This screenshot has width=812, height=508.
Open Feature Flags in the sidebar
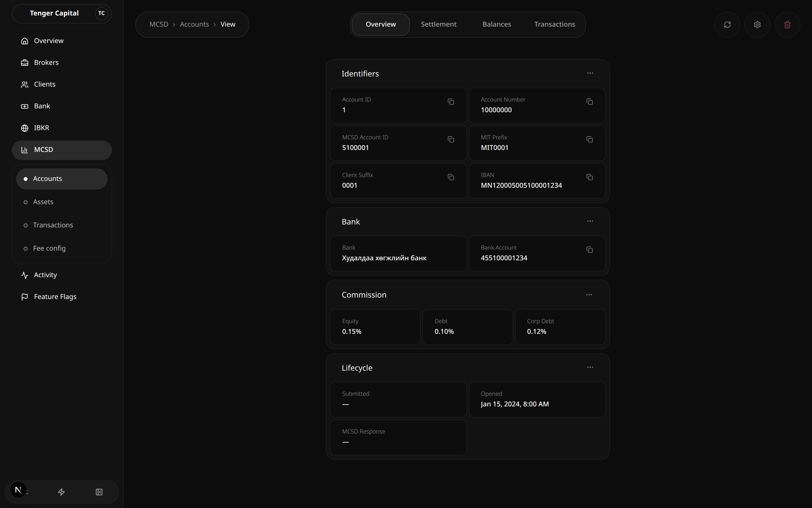[x=62, y=297]
